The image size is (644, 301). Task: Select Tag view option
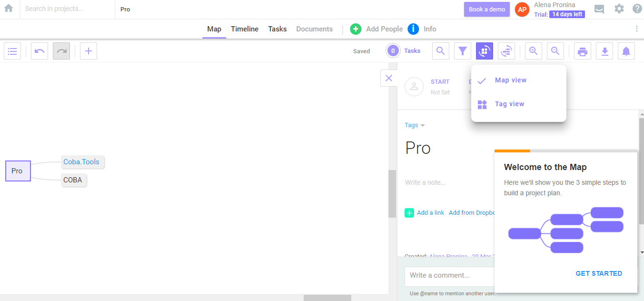[x=519, y=104]
